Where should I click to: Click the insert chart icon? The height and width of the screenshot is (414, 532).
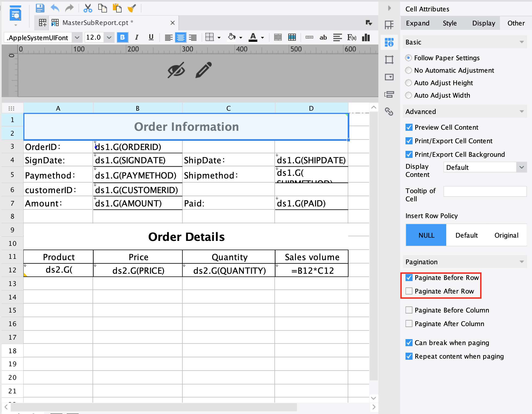pos(366,37)
